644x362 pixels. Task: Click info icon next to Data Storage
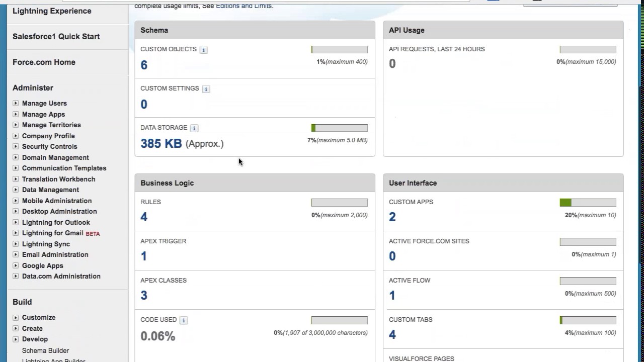tap(194, 128)
